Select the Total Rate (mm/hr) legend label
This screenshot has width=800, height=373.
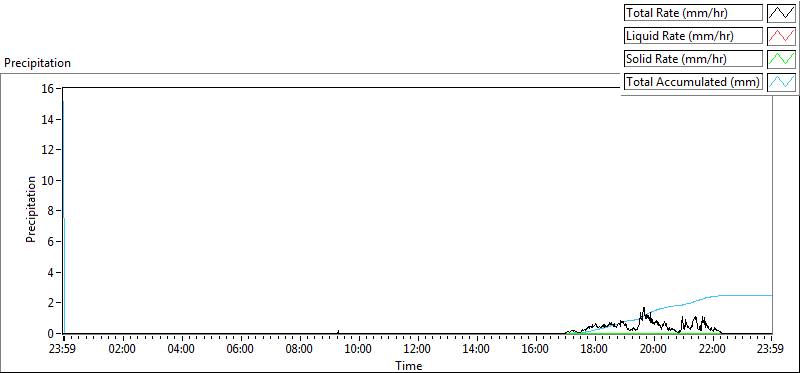click(693, 13)
